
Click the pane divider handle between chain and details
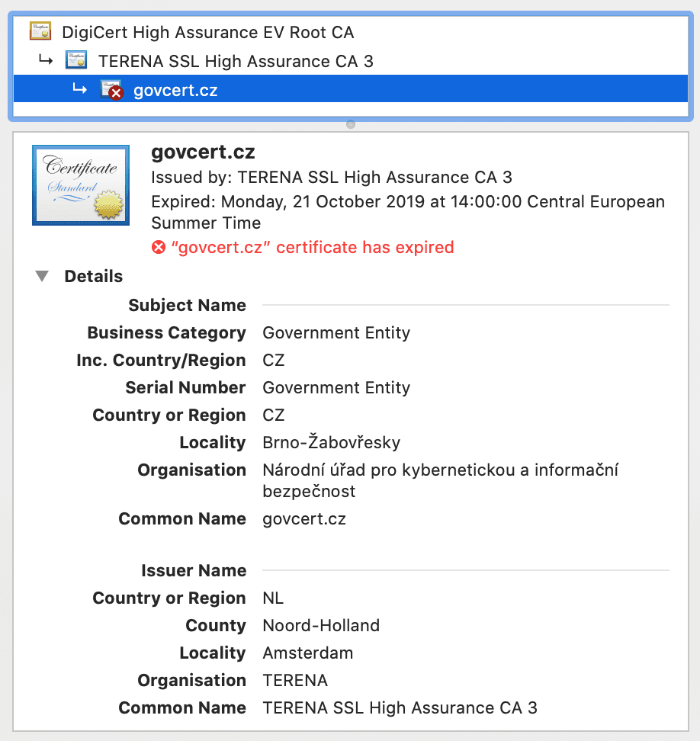pos(350,124)
